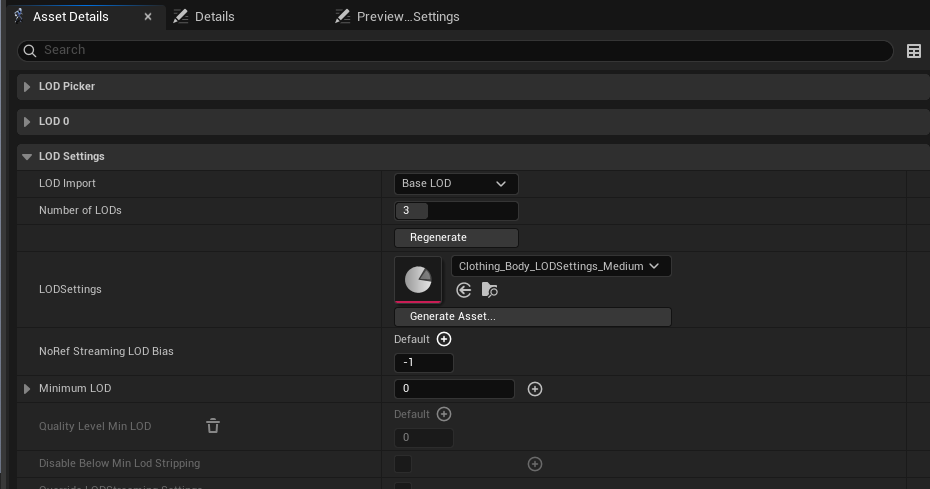Collapse the LOD Settings section

click(x=27, y=157)
